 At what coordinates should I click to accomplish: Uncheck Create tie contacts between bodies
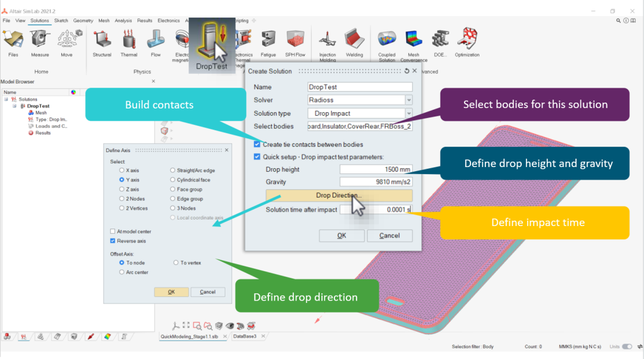pyautogui.click(x=258, y=144)
